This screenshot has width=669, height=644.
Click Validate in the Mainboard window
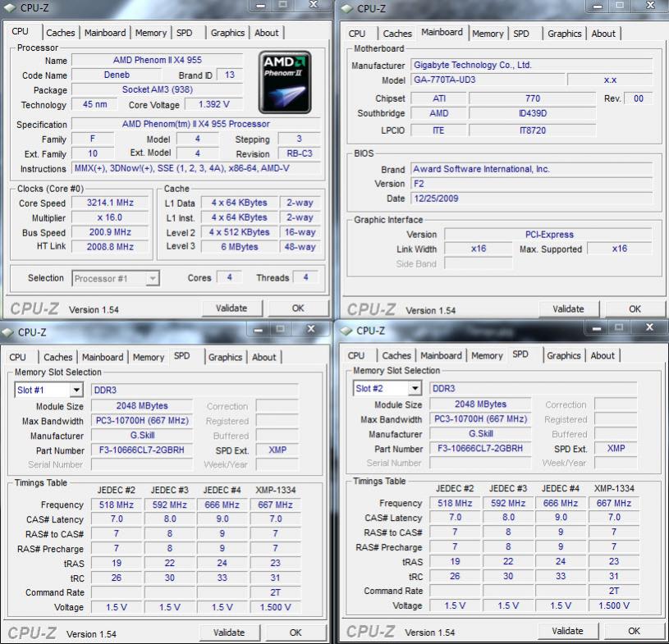[x=568, y=309]
